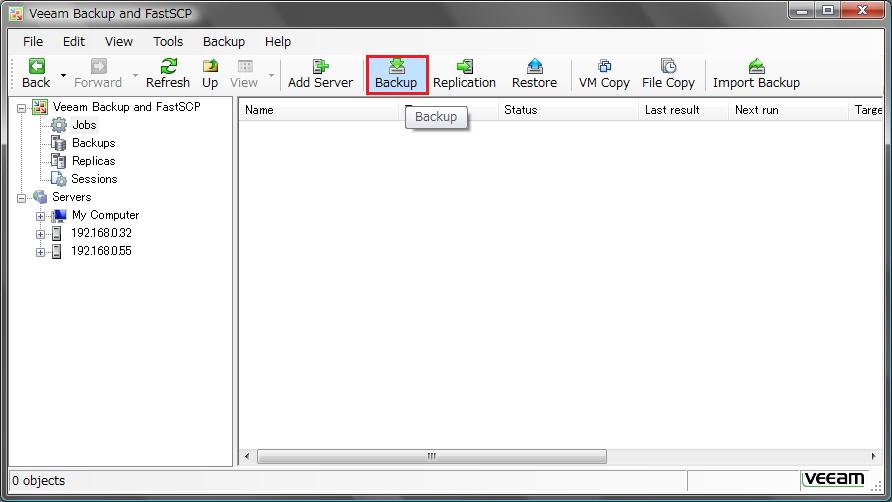Sort by the Last result column header

pyautogui.click(x=684, y=110)
